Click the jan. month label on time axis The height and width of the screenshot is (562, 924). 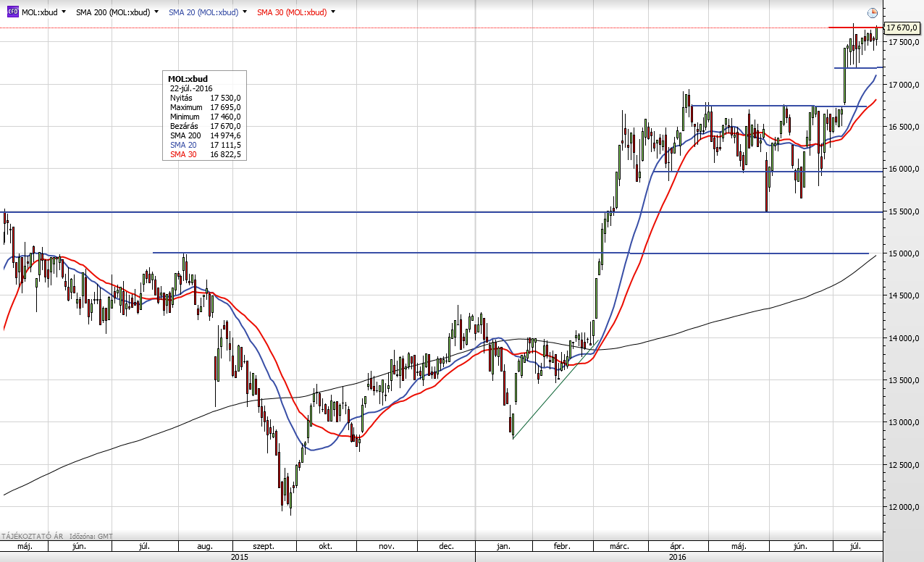(504, 546)
